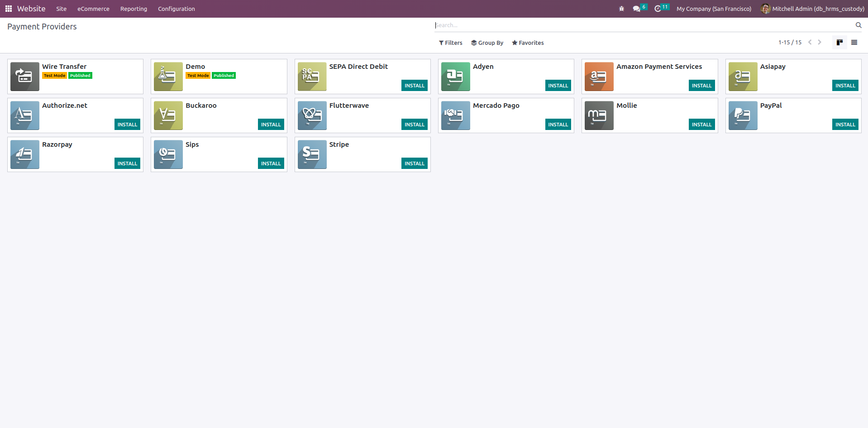Switch to list view
Image resolution: width=868 pixels, height=428 pixels.
(854, 43)
